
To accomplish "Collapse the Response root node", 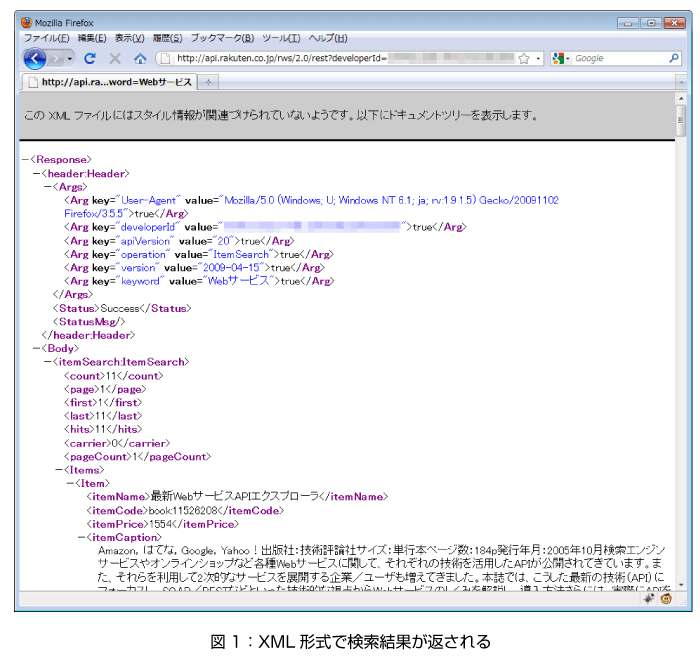I will click(25, 159).
